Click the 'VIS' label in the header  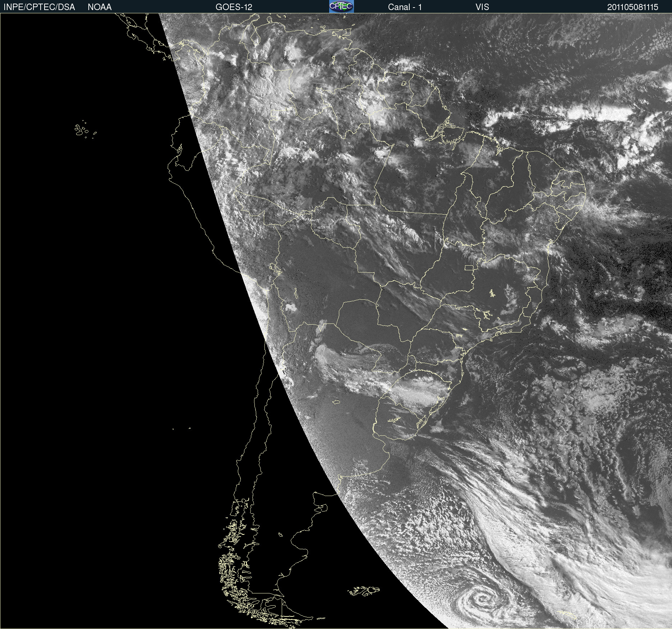click(x=482, y=7)
